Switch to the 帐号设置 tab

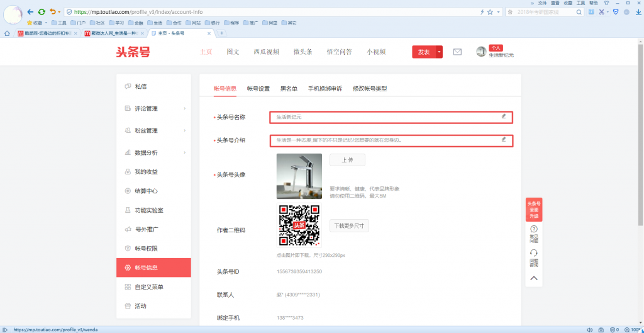[258, 89]
